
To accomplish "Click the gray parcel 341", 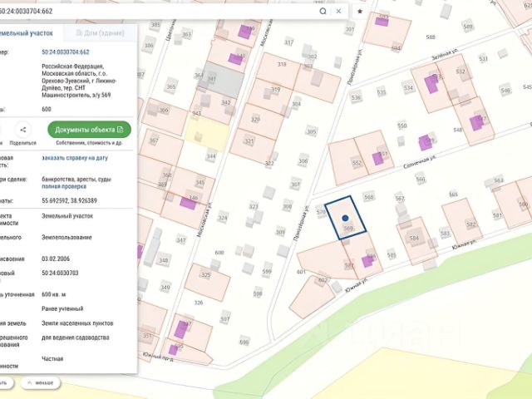I will click(x=222, y=79).
